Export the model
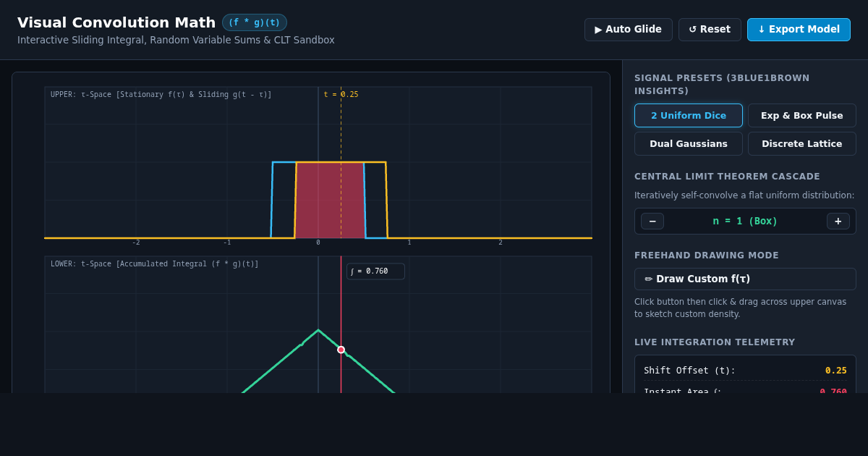 799,30
